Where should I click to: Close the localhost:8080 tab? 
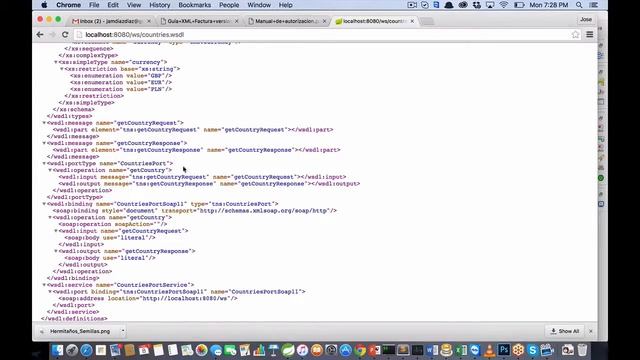pyautogui.click(x=412, y=21)
